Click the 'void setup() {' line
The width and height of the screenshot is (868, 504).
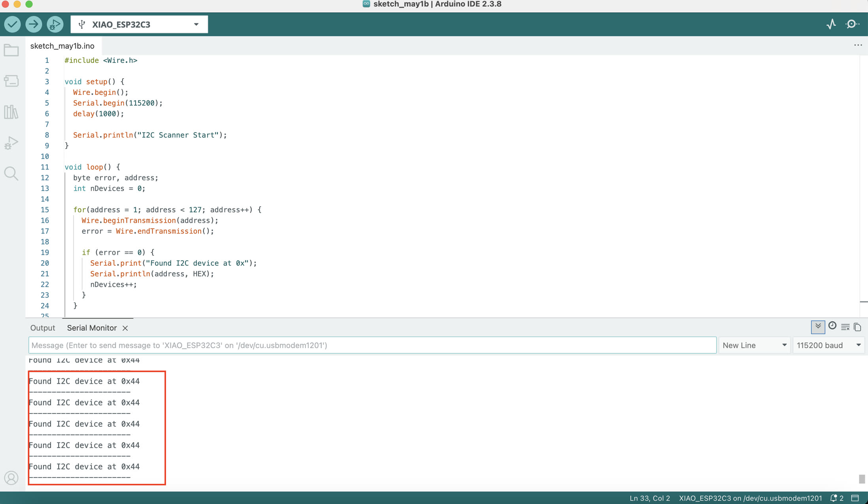(x=94, y=81)
